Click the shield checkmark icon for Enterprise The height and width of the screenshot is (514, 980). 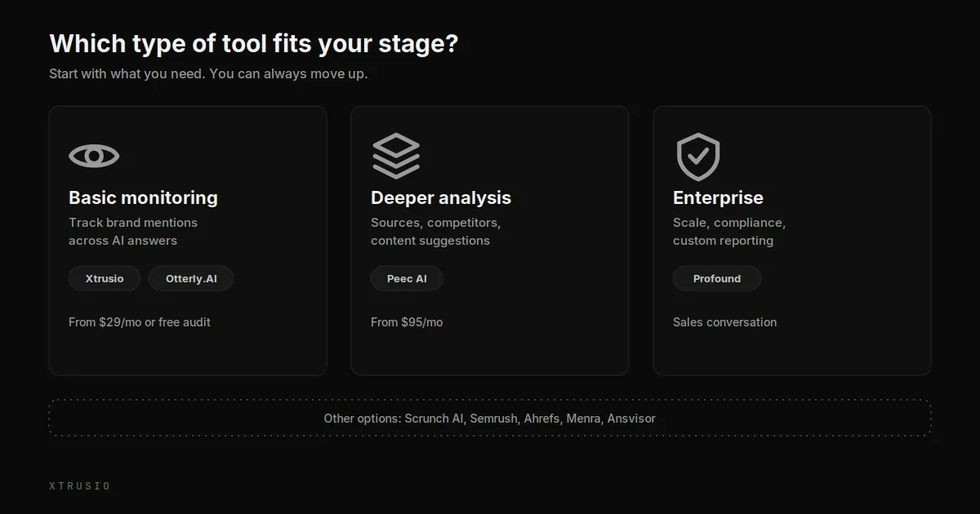click(x=698, y=157)
